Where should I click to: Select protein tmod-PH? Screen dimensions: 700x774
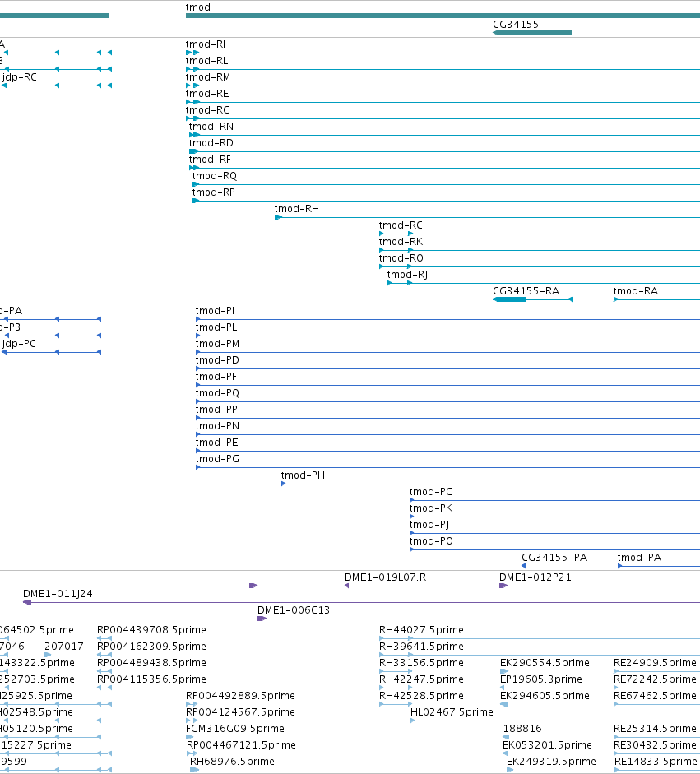click(303, 475)
